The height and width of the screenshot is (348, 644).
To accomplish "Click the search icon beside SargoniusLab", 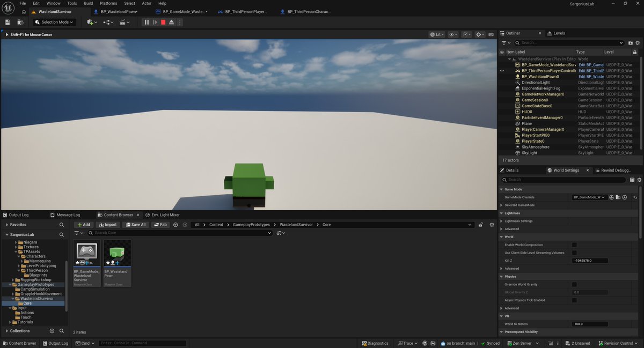I will coord(62,235).
